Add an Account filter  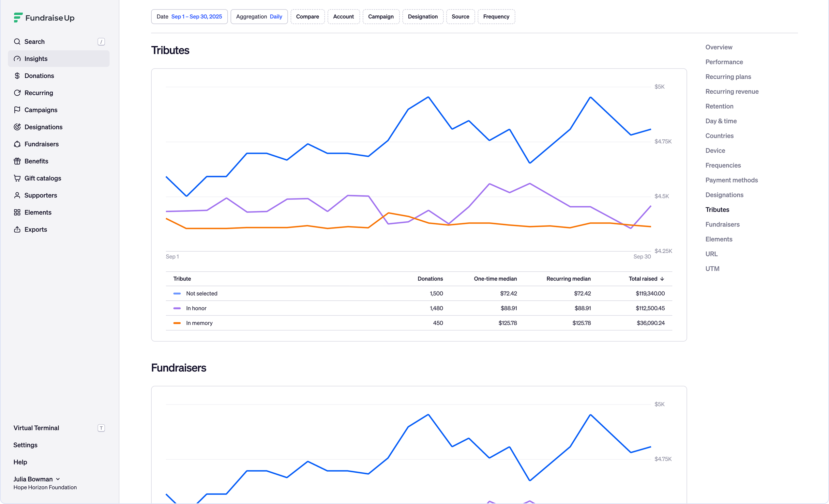pyautogui.click(x=344, y=17)
